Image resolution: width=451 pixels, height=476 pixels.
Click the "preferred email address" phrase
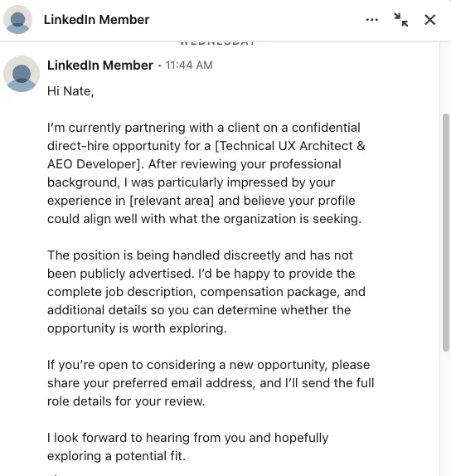(183, 383)
